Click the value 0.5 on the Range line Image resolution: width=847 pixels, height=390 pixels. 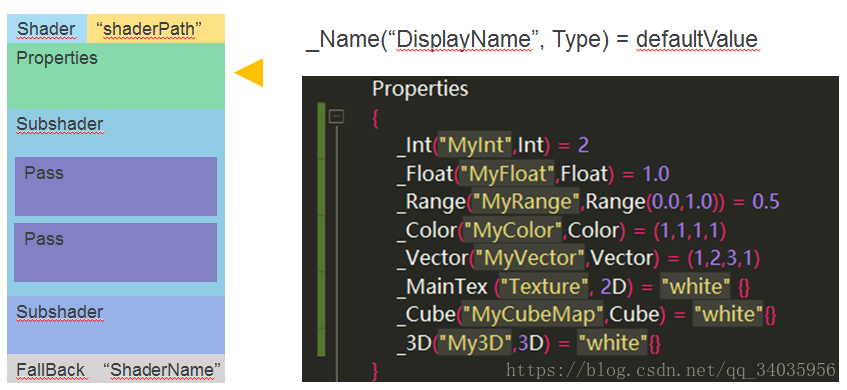pos(766,201)
